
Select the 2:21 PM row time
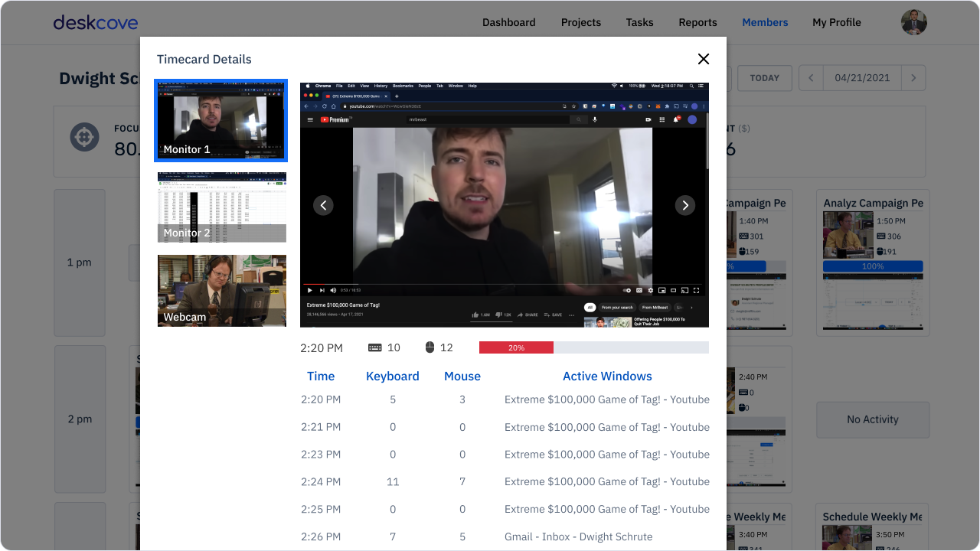[x=321, y=427]
